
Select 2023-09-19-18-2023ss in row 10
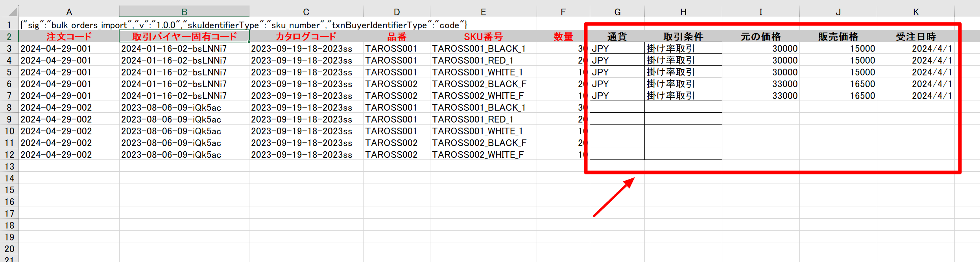click(x=306, y=131)
